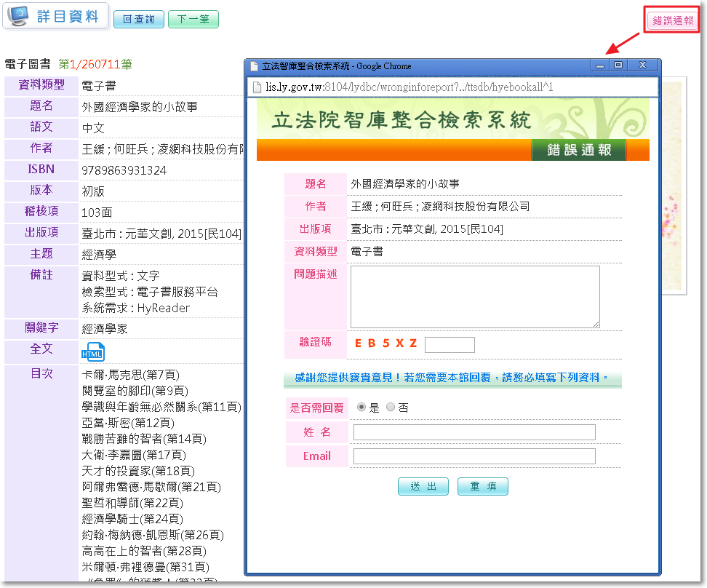
Task: Go to next record with 下一筆
Action: (x=193, y=20)
